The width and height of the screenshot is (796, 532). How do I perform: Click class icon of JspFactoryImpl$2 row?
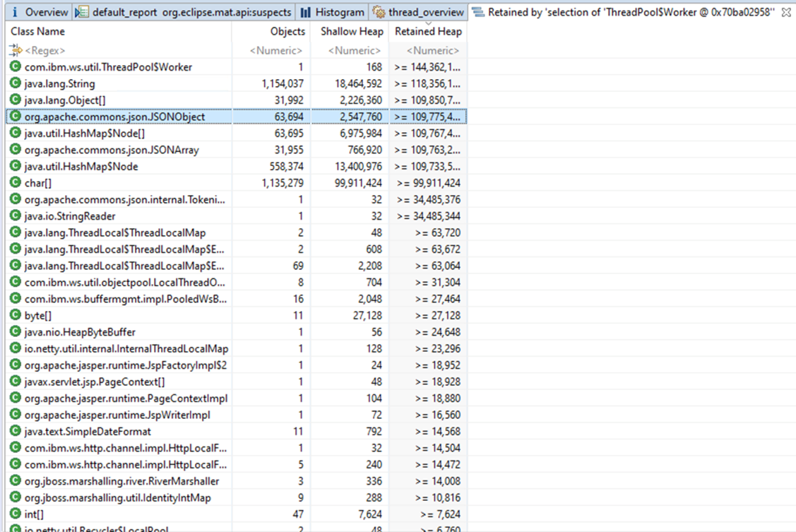[16, 365]
